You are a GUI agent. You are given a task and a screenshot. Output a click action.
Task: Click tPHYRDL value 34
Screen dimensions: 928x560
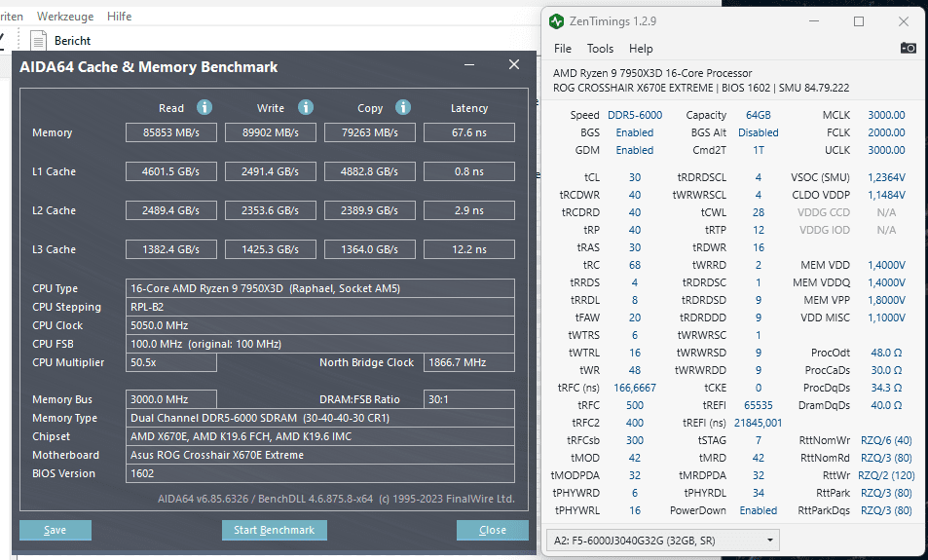pyautogui.click(x=759, y=493)
